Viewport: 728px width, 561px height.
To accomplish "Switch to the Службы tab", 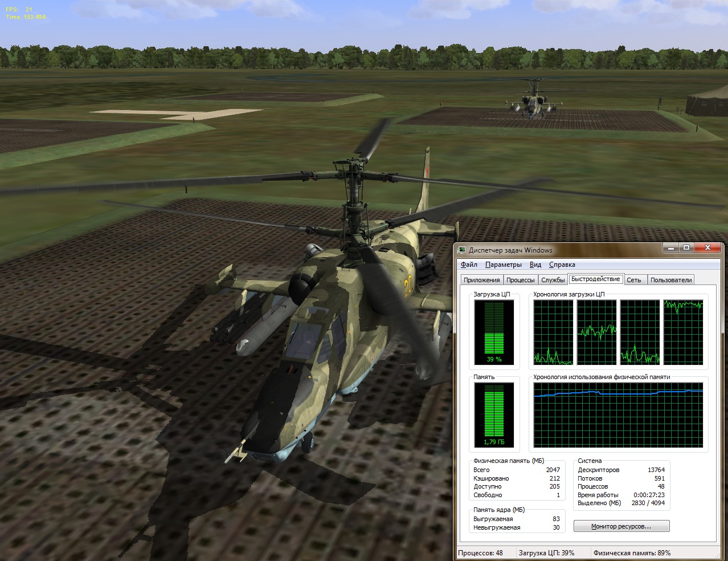I will (553, 280).
